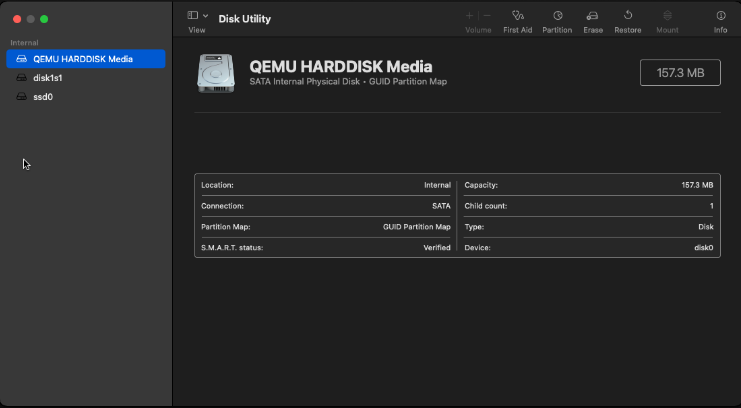Viewport: 741px width, 408px height.
Task: Click the SATA Internal Physical Disk subtitle
Action: click(x=348, y=82)
